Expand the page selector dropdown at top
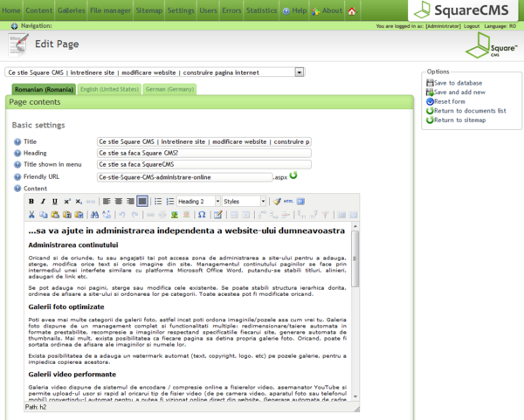The height and width of the screenshot is (420, 524). point(300,72)
